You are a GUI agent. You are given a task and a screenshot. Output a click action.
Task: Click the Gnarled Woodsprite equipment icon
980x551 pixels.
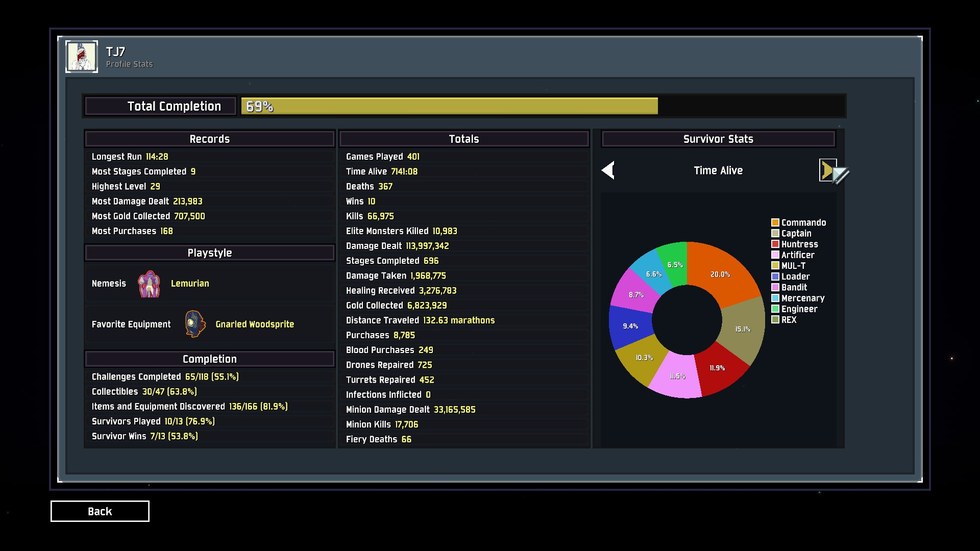pos(195,324)
